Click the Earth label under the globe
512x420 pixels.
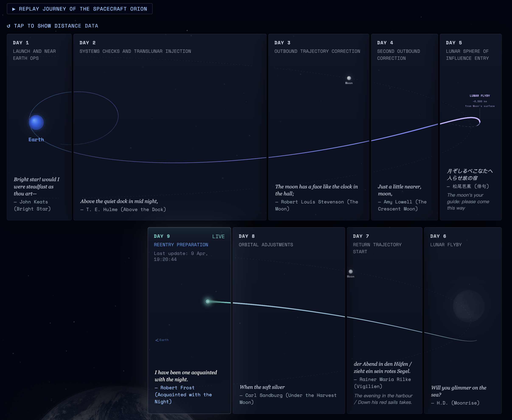tap(36, 140)
